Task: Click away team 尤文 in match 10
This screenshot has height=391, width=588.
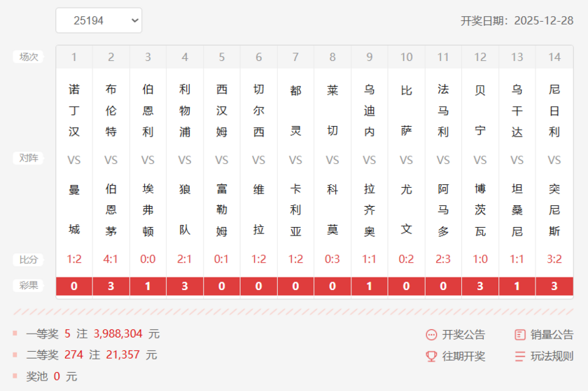Action: [406, 210]
